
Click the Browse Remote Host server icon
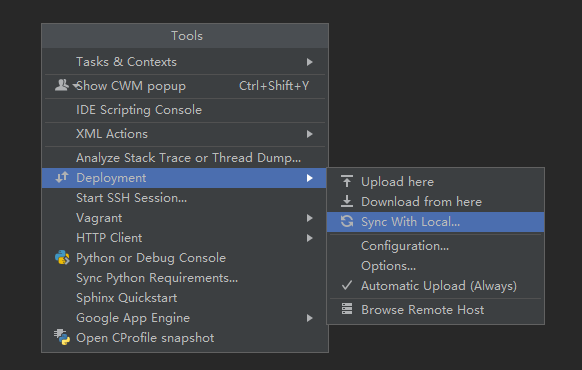tap(347, 309)
